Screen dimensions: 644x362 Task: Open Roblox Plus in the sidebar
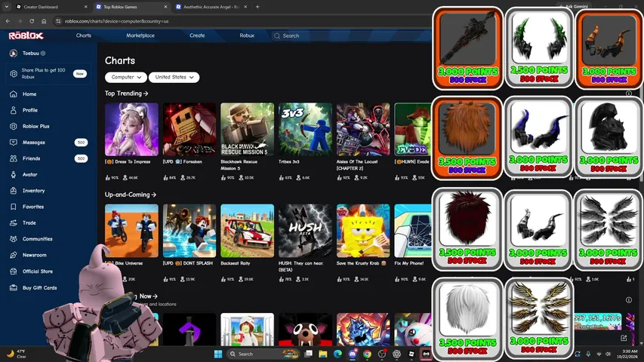coord(35,126)
